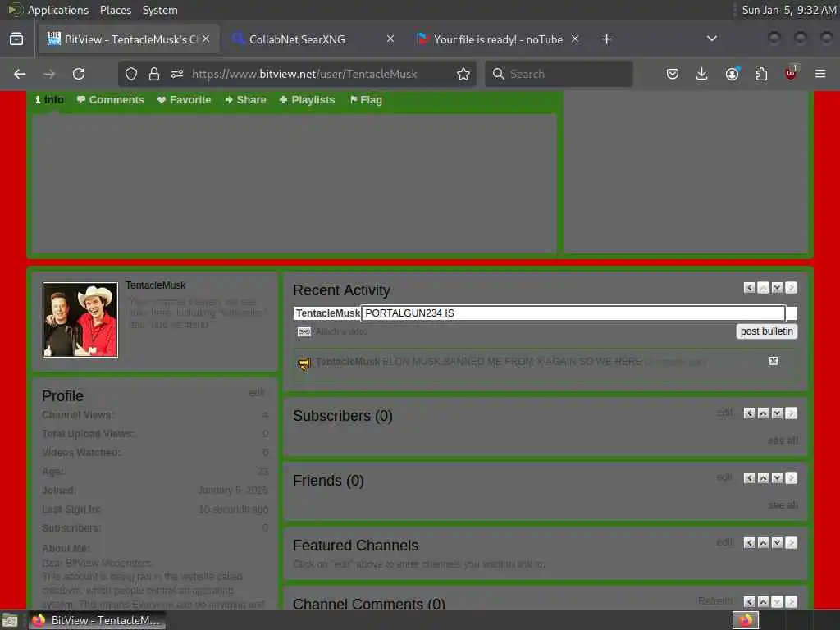Viewport: 840px width, 630px height.
Task: Move Subscribers module right
Action: [792, 413]
